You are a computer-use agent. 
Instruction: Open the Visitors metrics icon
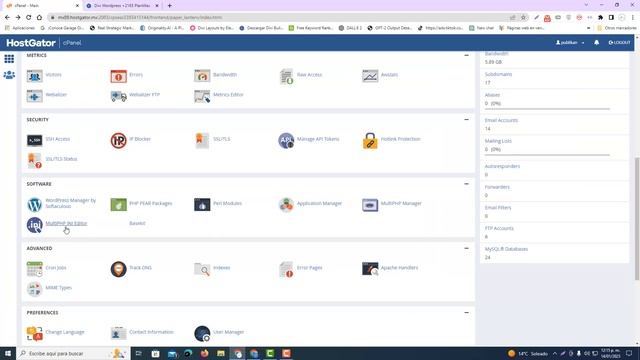tap(35, 76)
